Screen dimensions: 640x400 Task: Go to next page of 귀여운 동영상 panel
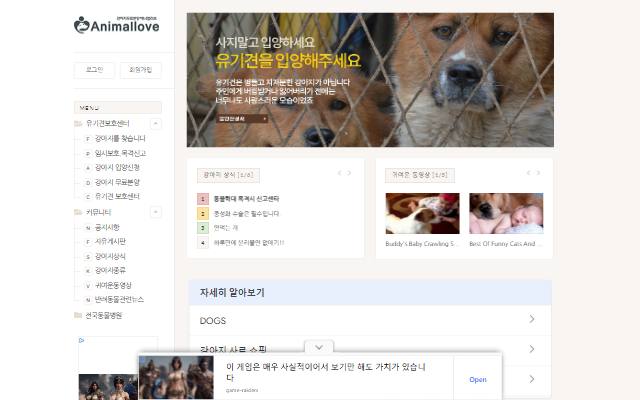(x=538, y=173)
